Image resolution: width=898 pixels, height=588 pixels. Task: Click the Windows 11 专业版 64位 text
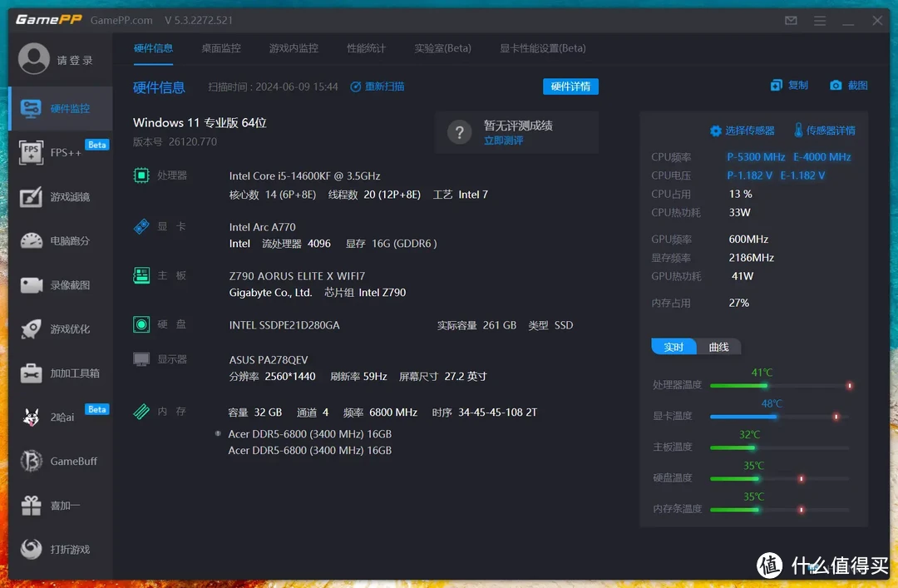(200, 122)
